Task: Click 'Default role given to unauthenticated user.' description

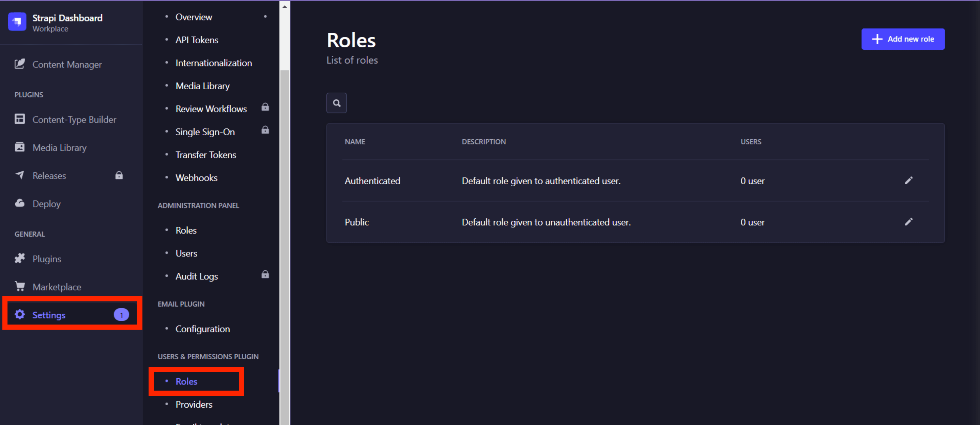Action: pyautogui.click(x=546, y=222)
